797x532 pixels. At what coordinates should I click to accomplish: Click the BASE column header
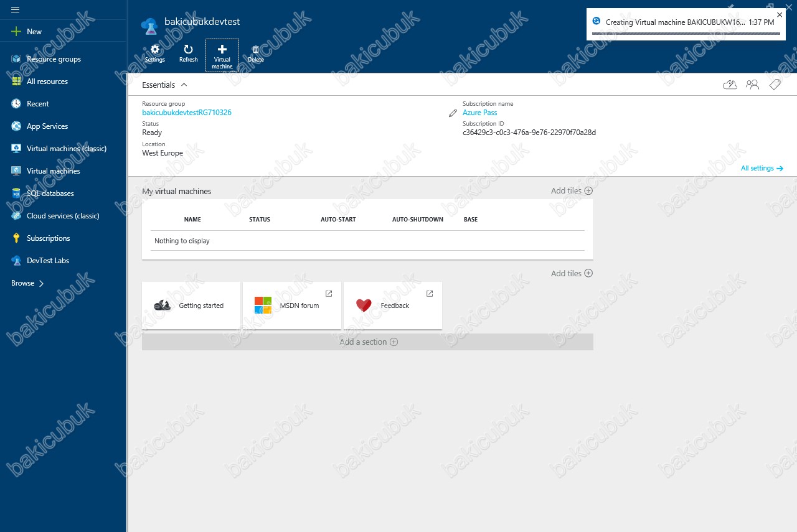(x=471, y=220)
